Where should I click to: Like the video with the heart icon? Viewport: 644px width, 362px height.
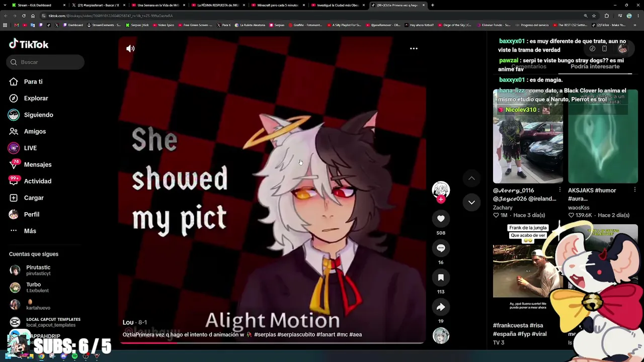point(441,218)
